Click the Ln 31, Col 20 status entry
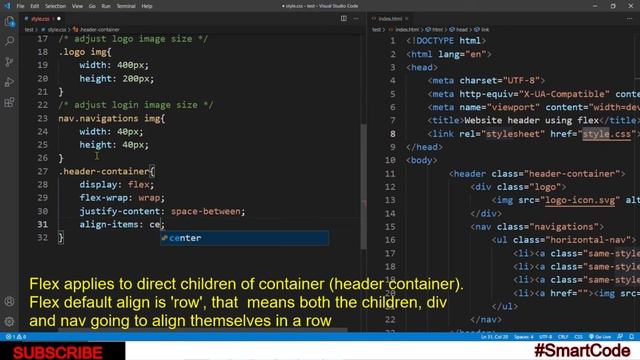This screenshot has width=640, height=360. tap(494, 337)
